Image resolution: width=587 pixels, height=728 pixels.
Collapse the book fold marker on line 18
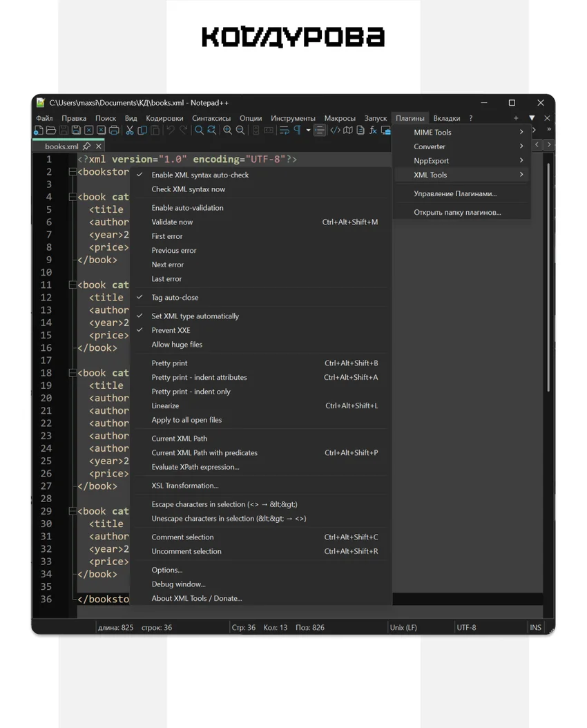(73, 373)
